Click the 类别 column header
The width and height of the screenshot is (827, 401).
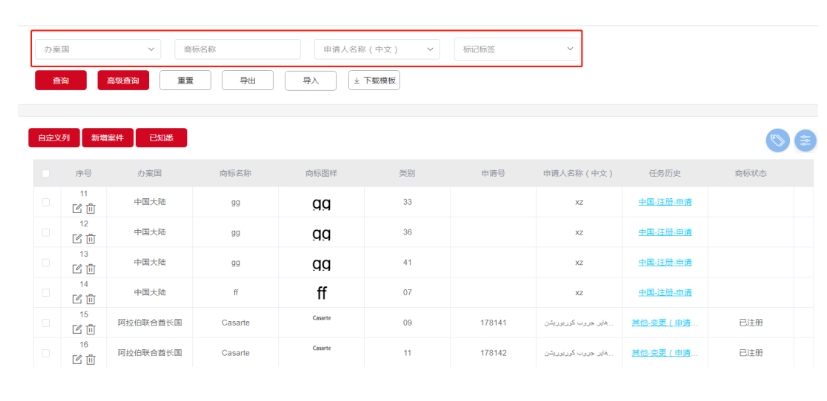point(406,173)
